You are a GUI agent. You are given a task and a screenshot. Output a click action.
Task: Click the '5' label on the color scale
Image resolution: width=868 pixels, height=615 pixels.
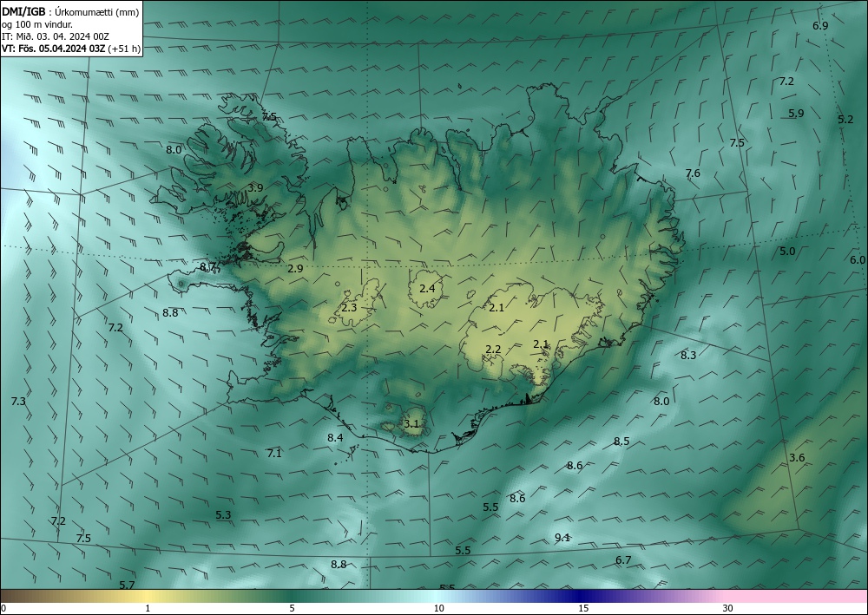(292, 608)
